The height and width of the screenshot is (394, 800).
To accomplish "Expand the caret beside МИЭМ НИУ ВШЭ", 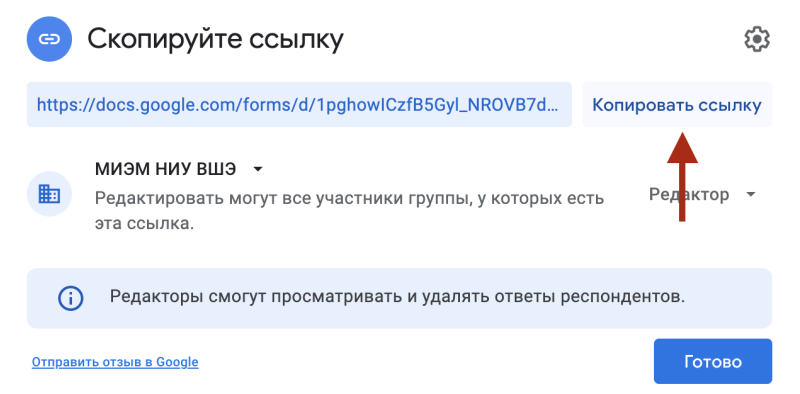I will (258, 169).
